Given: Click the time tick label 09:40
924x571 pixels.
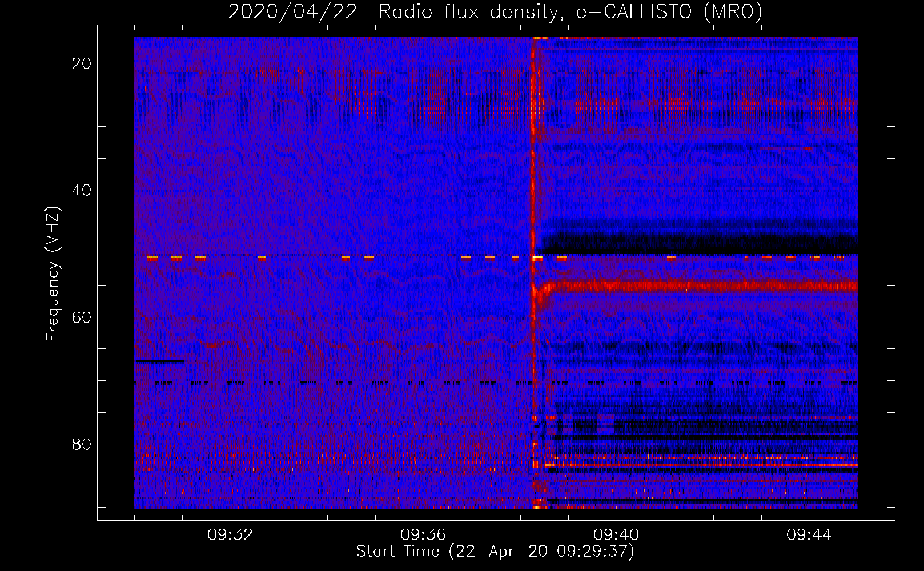Looking at the screenshot, I should pos(616,535).
